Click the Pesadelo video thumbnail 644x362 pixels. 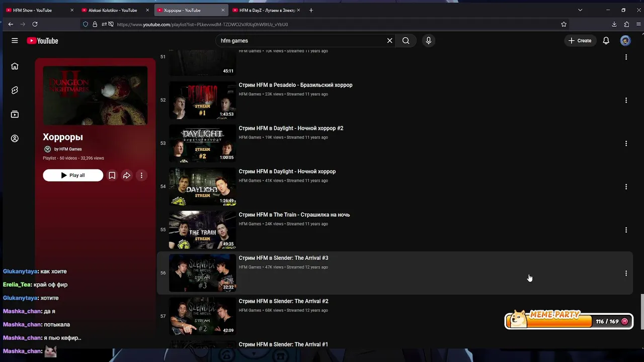click(202, 100)
